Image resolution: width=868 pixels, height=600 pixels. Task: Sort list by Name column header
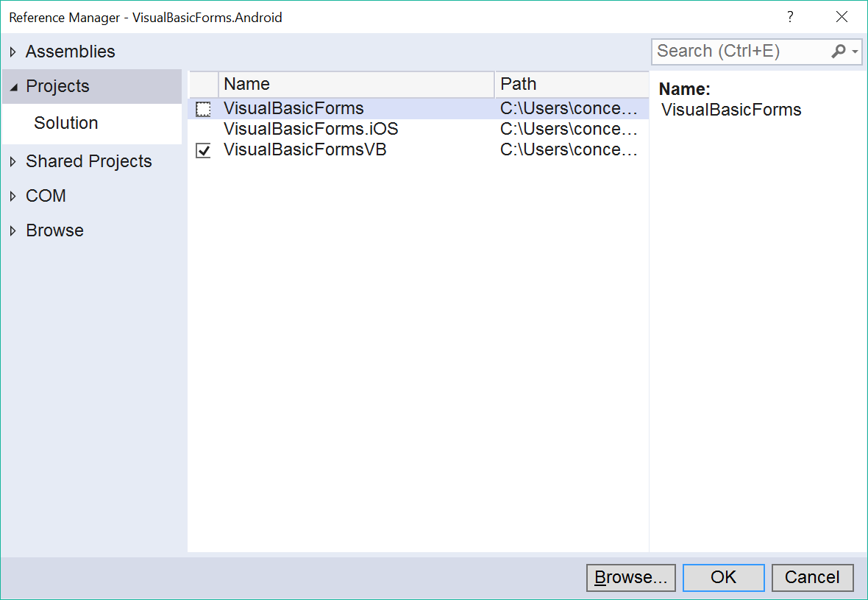(357, 84)
